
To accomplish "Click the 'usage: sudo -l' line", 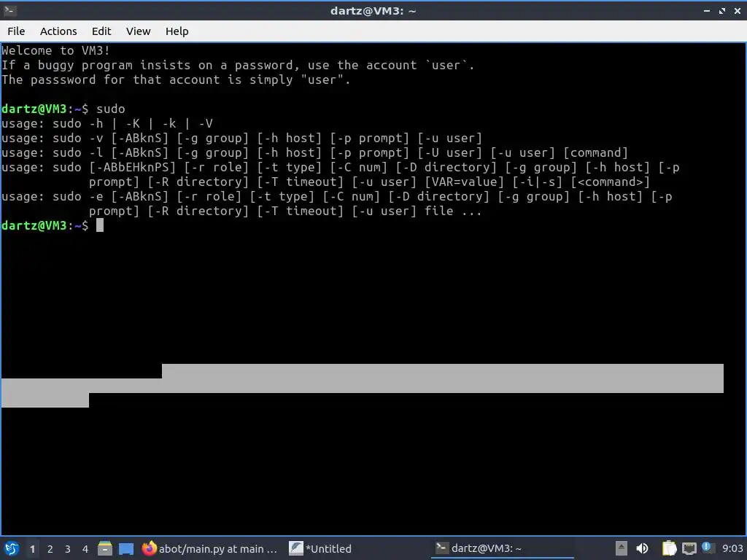I will (x=314, y=153).
